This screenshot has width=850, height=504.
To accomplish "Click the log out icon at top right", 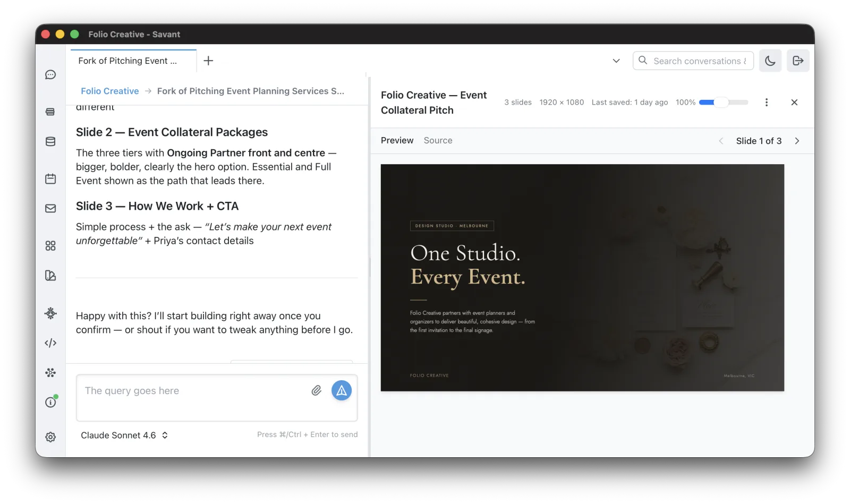I will tap(798, 61).
